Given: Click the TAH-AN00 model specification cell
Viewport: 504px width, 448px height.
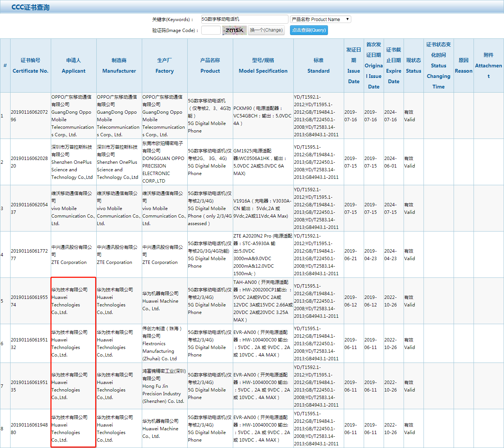Looking at the screenshot, I should 263,301.
